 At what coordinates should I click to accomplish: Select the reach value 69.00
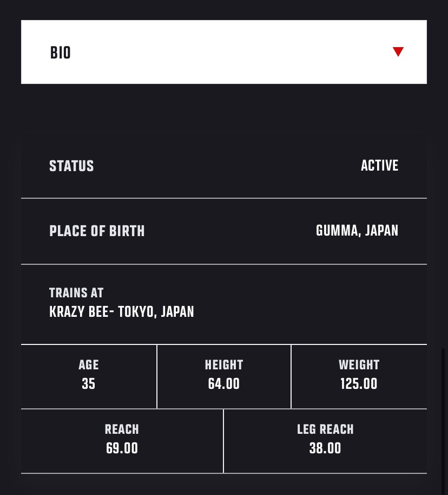point(122,448)
